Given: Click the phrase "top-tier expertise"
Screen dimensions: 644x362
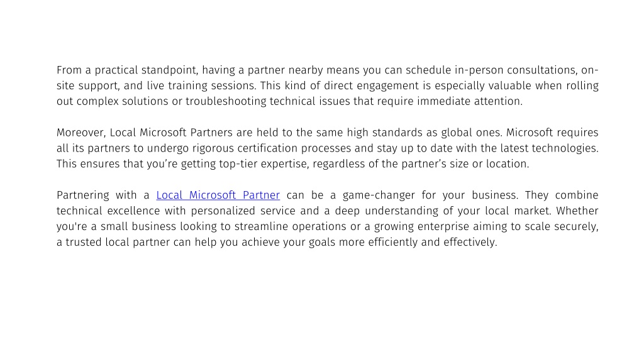Looking at the screenshot, I should point(263,164).
